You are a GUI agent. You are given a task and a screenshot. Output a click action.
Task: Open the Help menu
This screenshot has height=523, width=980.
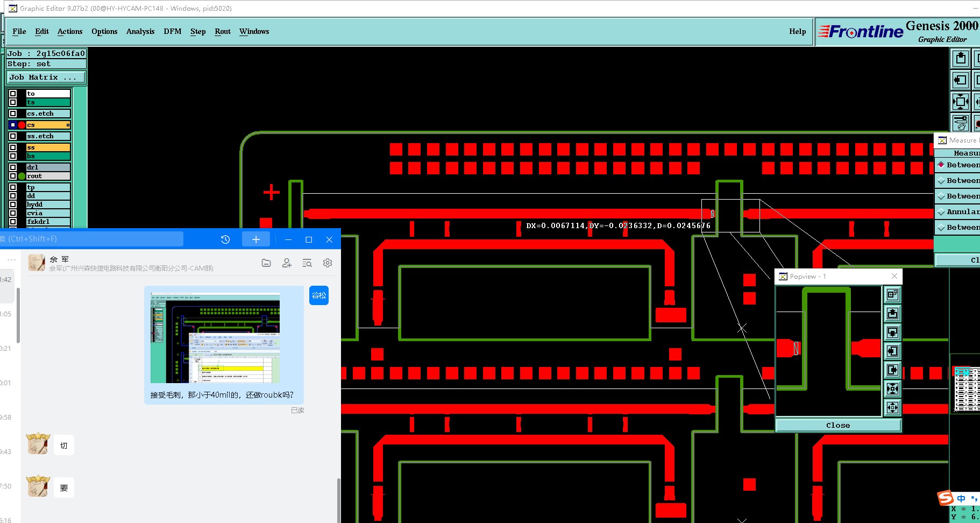[x=798, y=31]
